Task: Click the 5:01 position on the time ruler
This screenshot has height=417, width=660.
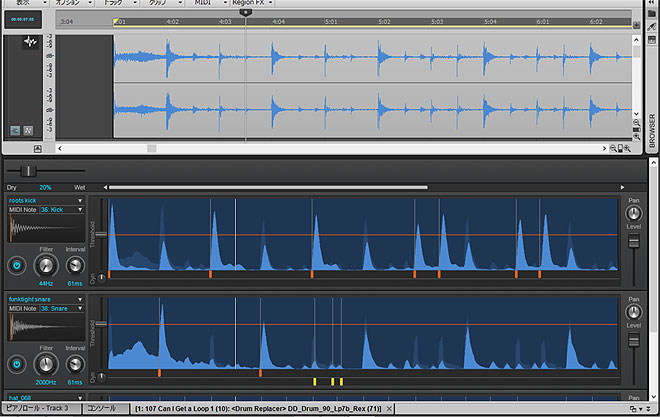Action: [x=331, y=21]
